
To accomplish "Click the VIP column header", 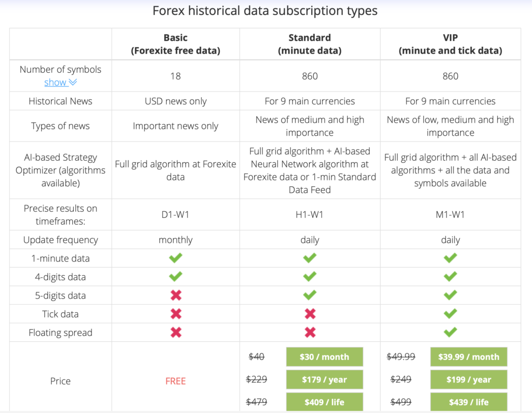I will coord(450,44).
